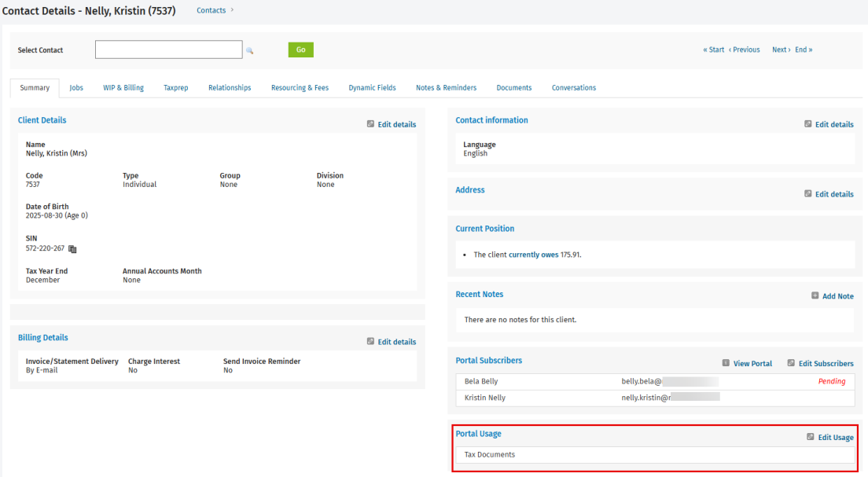This screenshot has height=477, width=868.
Task: Open the 'currently owes' link
Action: point(533,255)
